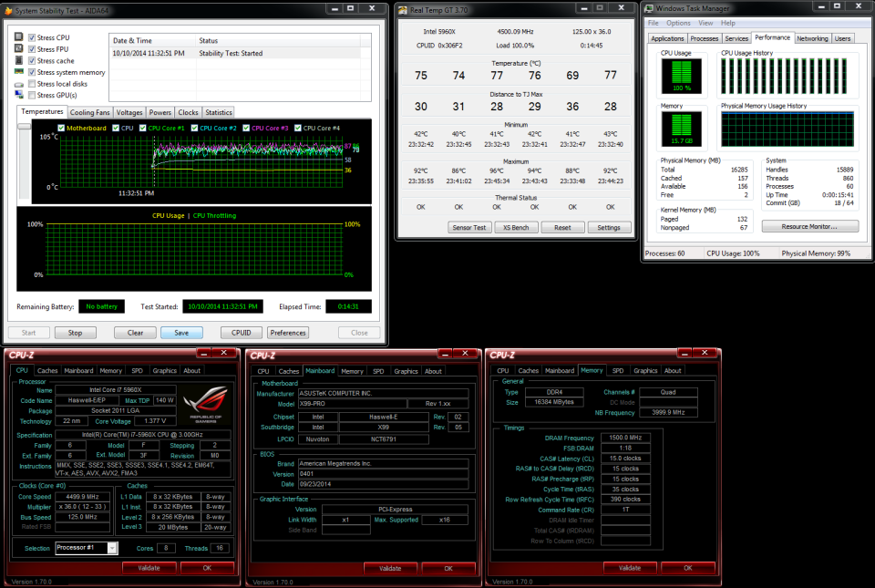The width and height of the screenshot is (875, 588).
Task: Toggle CPU Core #3 graph checkbox
Action: [x=246, y=128]
